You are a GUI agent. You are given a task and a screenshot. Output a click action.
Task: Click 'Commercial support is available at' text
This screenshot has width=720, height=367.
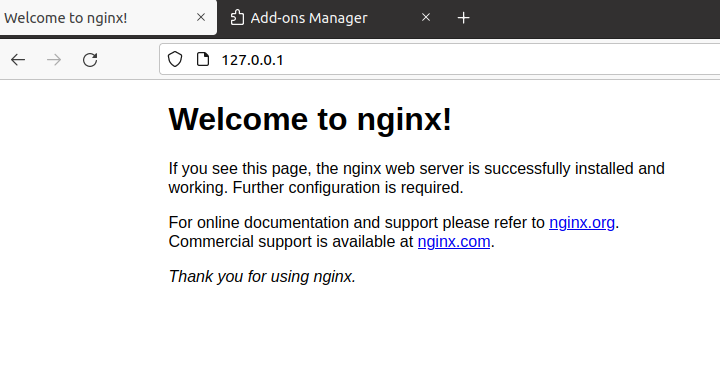point(291,242)
